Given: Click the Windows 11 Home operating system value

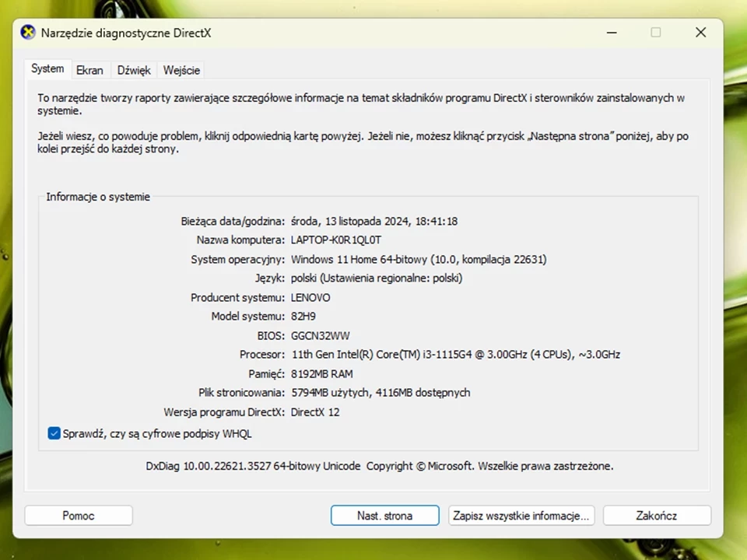Looking at the screenshot, I should (419, 260).
